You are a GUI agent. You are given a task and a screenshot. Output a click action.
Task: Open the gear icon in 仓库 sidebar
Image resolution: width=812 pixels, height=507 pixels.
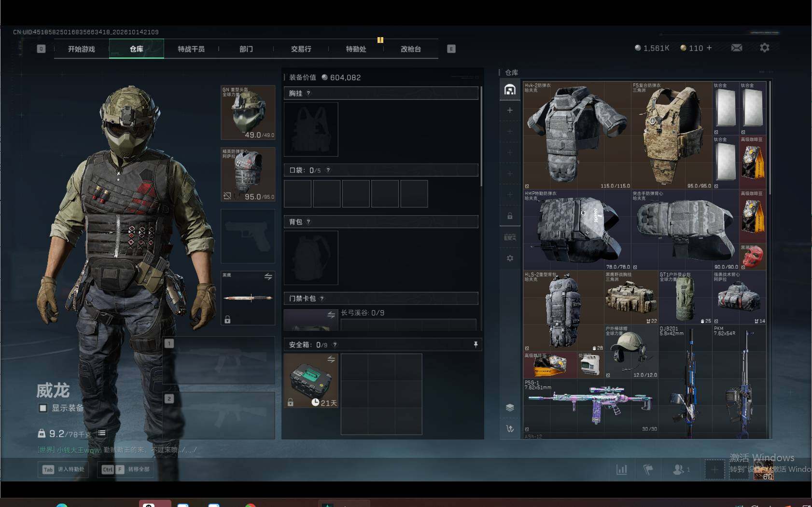(x=510, y=258)
